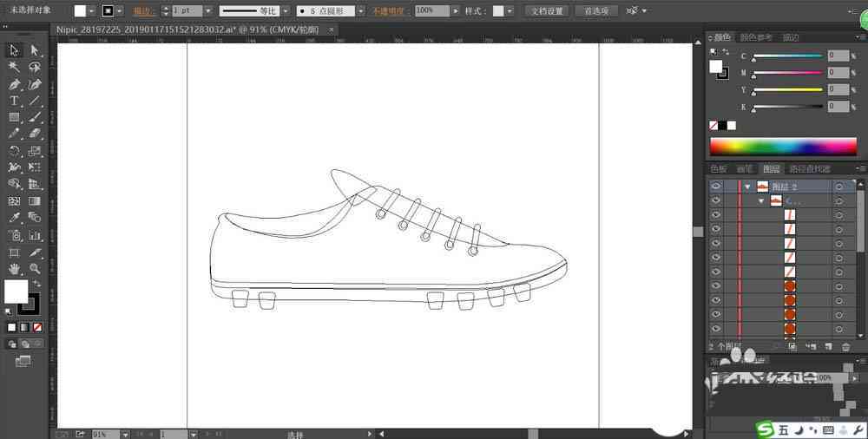Select the Direct Selection tool
The image size is (868, 439).
click(35, 51)
